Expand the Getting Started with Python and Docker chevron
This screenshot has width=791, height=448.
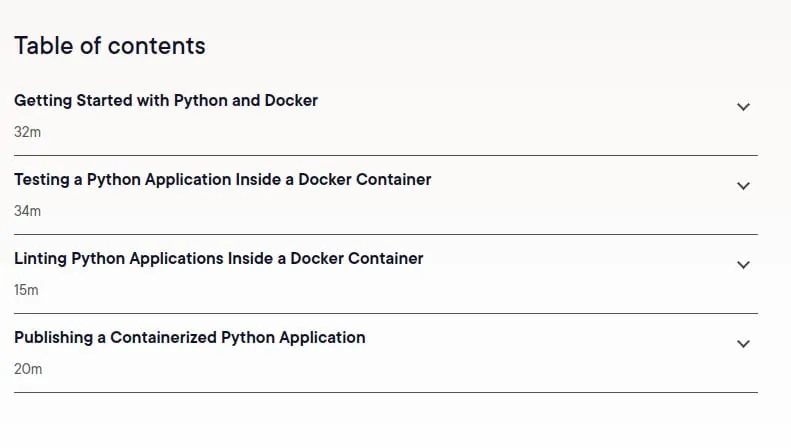743,107
